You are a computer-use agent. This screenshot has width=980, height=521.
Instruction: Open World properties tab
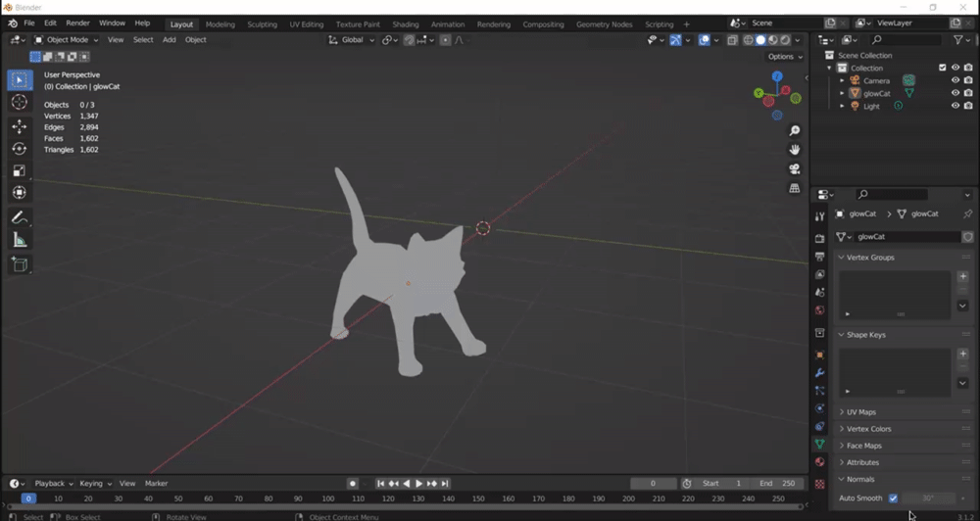pyautogui.click(x=820, y=310)
